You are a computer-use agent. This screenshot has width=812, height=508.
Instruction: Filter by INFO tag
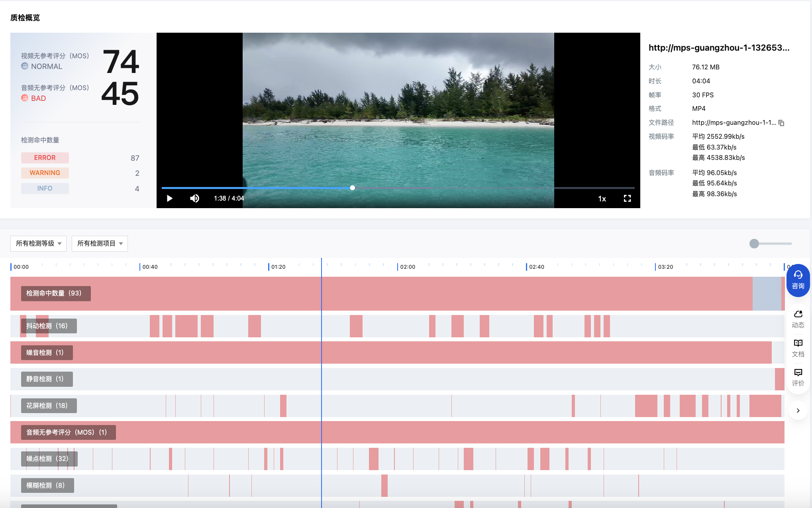(45, 189)
